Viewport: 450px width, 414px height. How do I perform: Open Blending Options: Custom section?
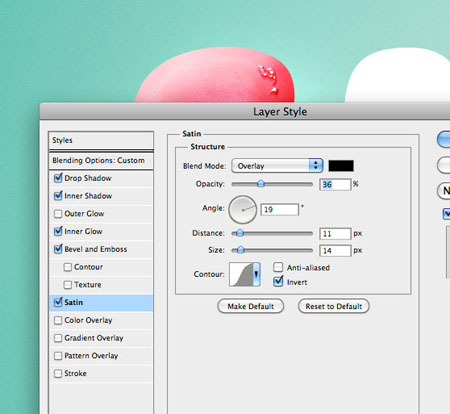[x=101, y=161]
